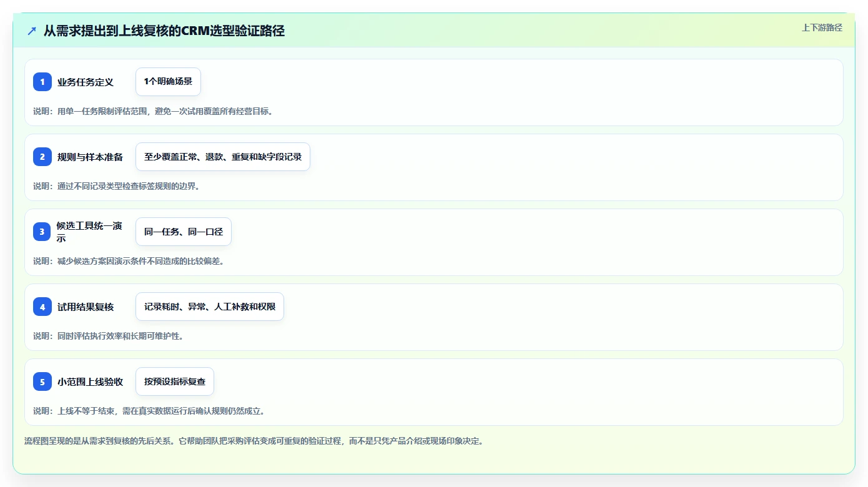Select the '至少覆盖正常、退款、重复和缺字段记录' chip
This screenshot has height=487, width=868.
click(223, 157)
